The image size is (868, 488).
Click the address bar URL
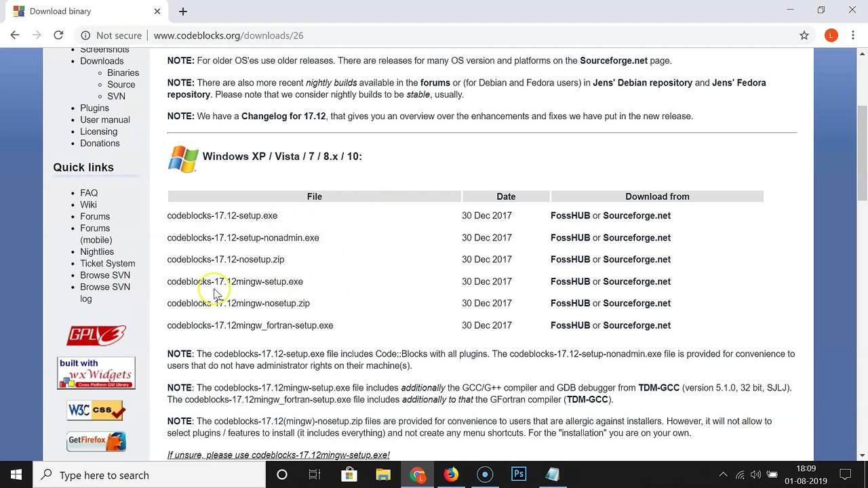point(229,35)
